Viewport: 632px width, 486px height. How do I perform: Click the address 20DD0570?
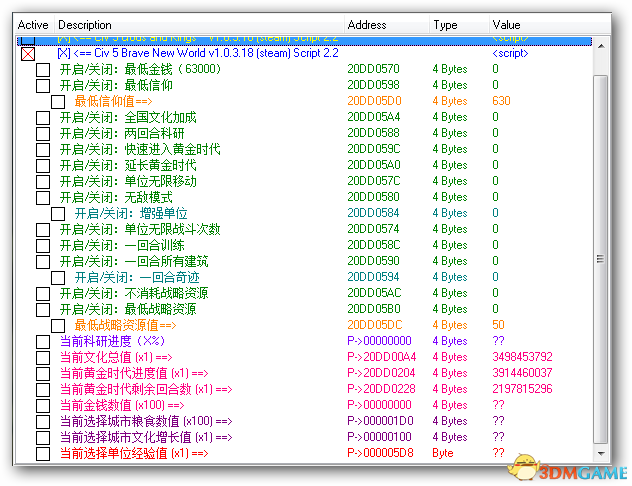[374, 69]
